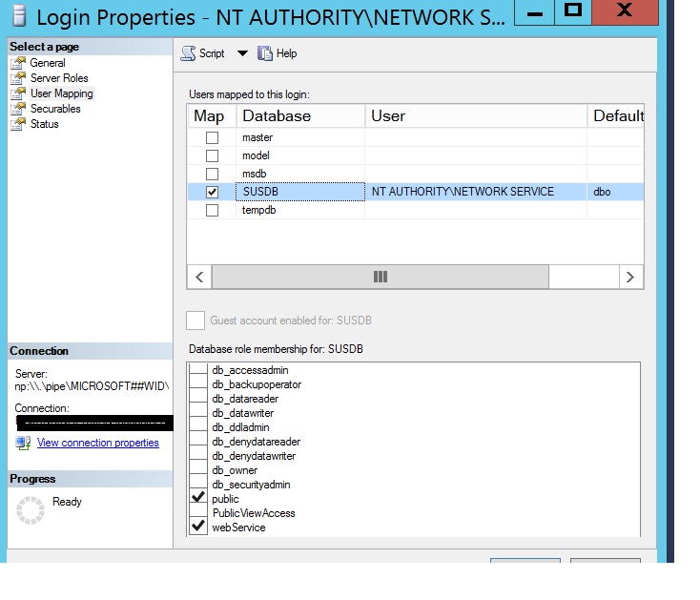700x600 pixels.
Task: Open the General page
Action: (x=48, y=63)
